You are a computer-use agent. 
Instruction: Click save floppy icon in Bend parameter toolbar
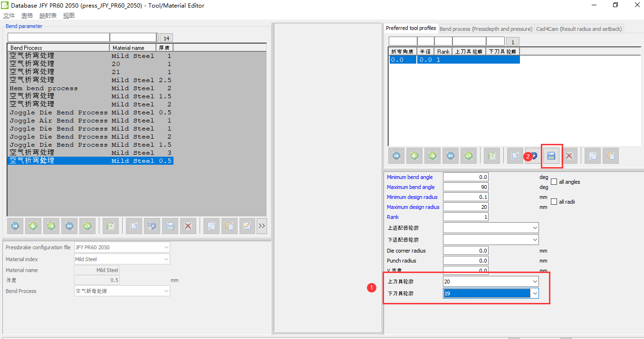point(170,226)
